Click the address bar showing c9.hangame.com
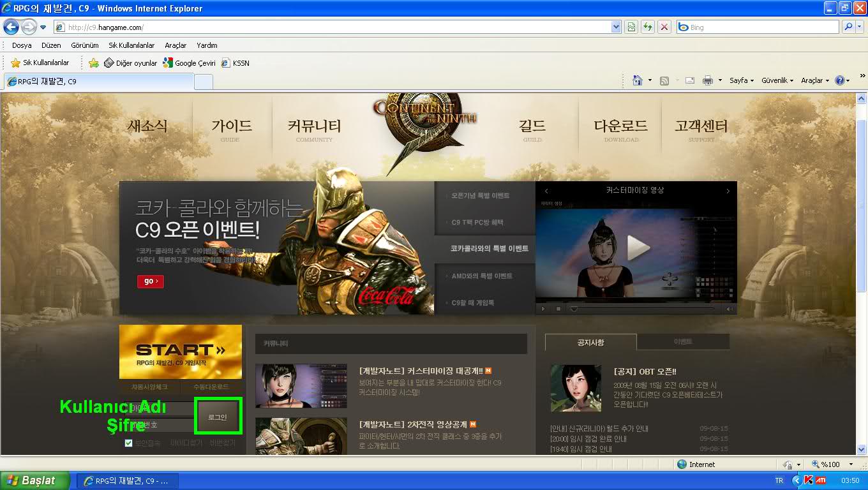This screenshot has width=868, height=490. tap(332, 27)
